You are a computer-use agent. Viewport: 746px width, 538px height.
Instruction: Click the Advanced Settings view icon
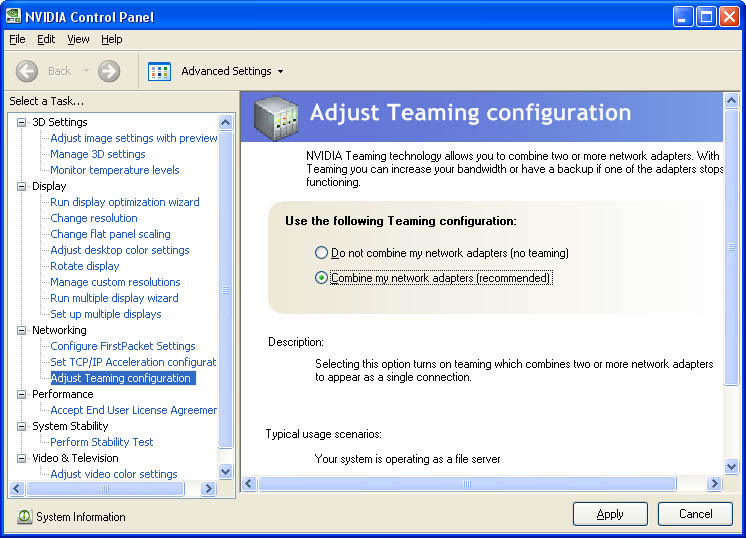tap(159, 71)
